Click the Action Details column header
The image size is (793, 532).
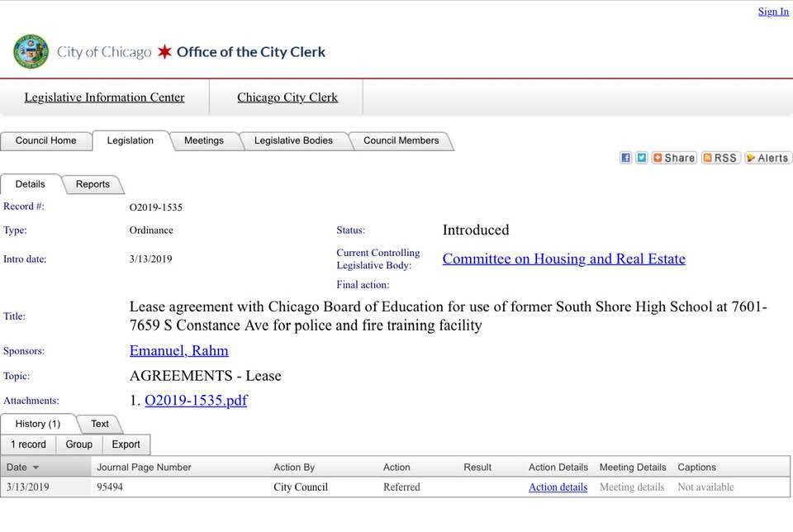pos(558,468)
